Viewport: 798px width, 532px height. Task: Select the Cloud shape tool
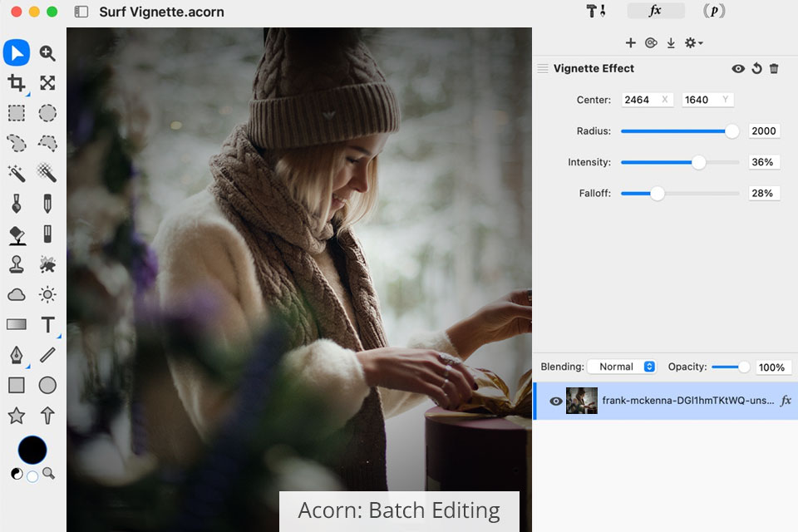17,294
